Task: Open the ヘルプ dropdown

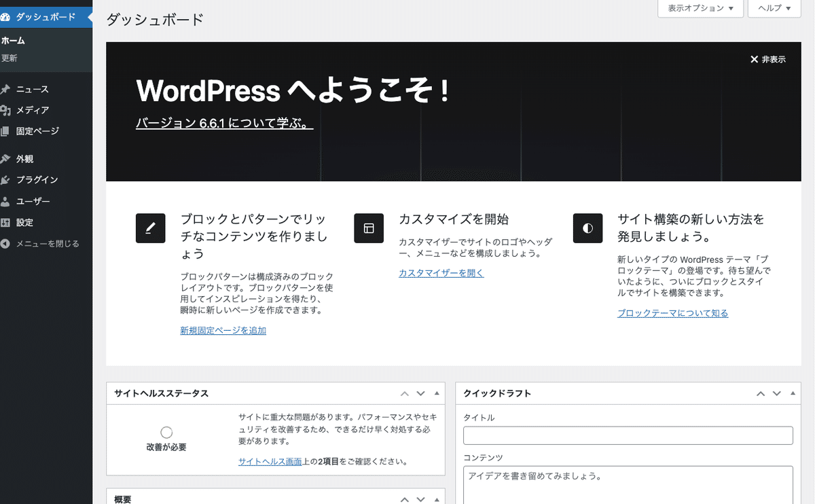Action: 774,9
